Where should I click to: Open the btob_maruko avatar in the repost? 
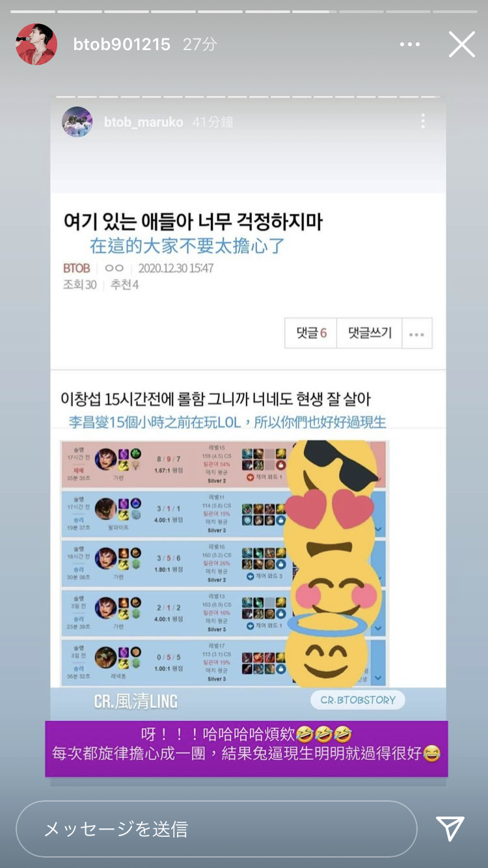[x=77, y=122]
